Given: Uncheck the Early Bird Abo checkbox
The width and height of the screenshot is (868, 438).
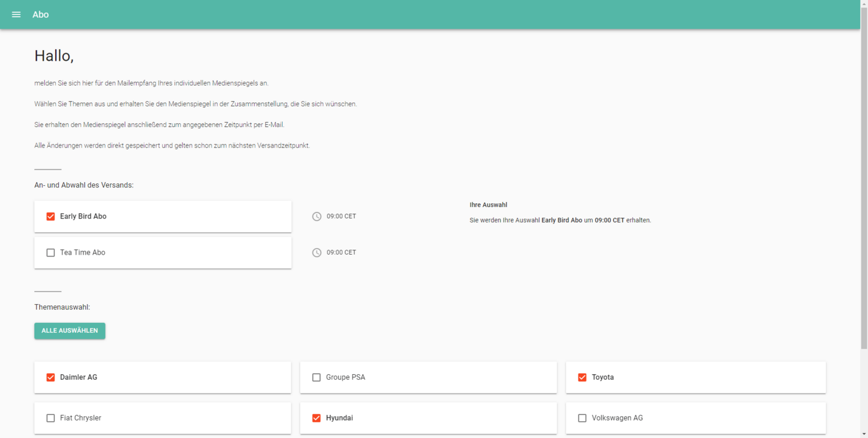Looking at the screenshot, I should click(x=51, y=217).
